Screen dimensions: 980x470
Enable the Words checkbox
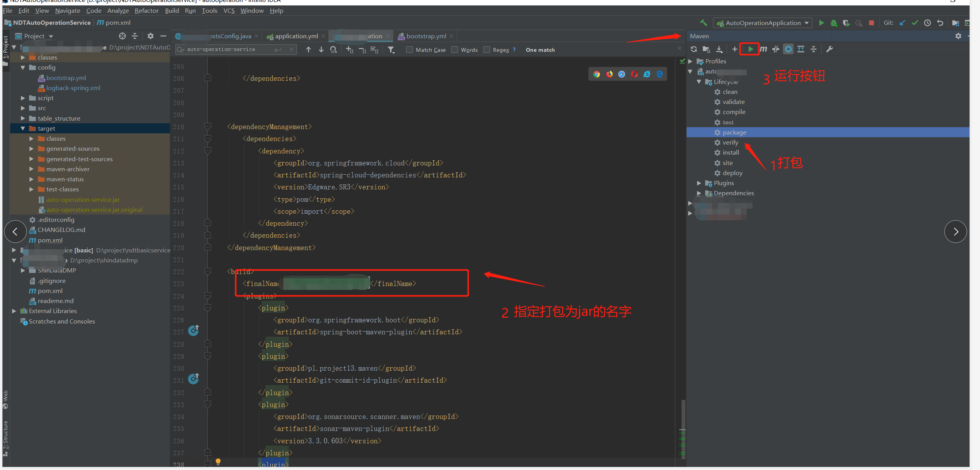tap(455, 50)
